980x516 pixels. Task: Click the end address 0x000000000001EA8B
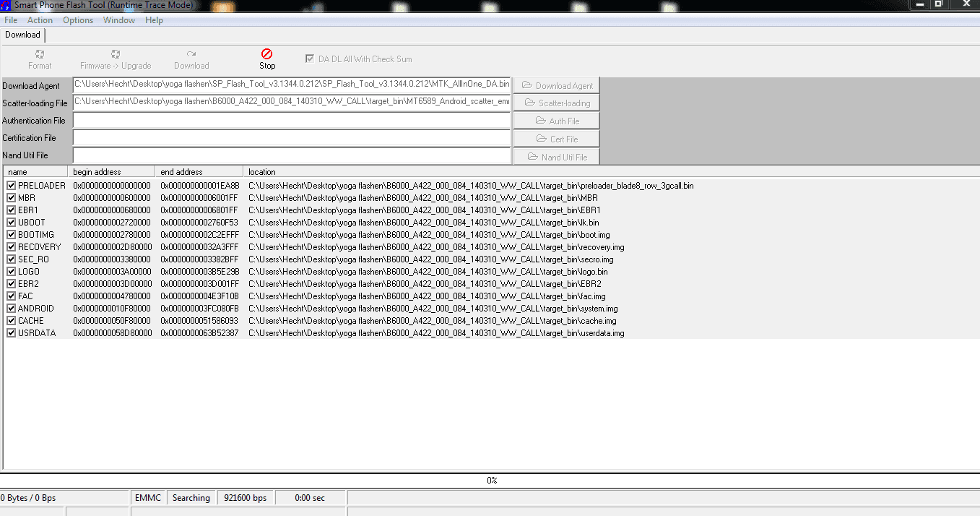[x=200, y=186]
